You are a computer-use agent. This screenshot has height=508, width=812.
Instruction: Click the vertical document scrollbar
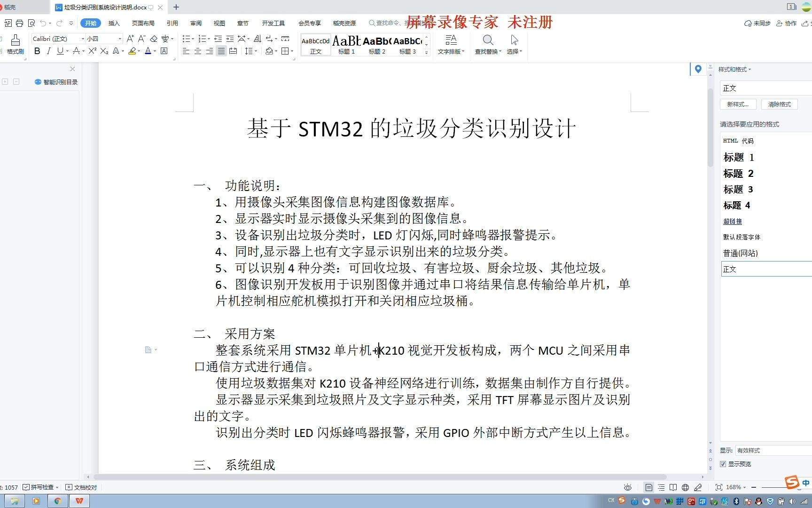[x=710, y=127]
